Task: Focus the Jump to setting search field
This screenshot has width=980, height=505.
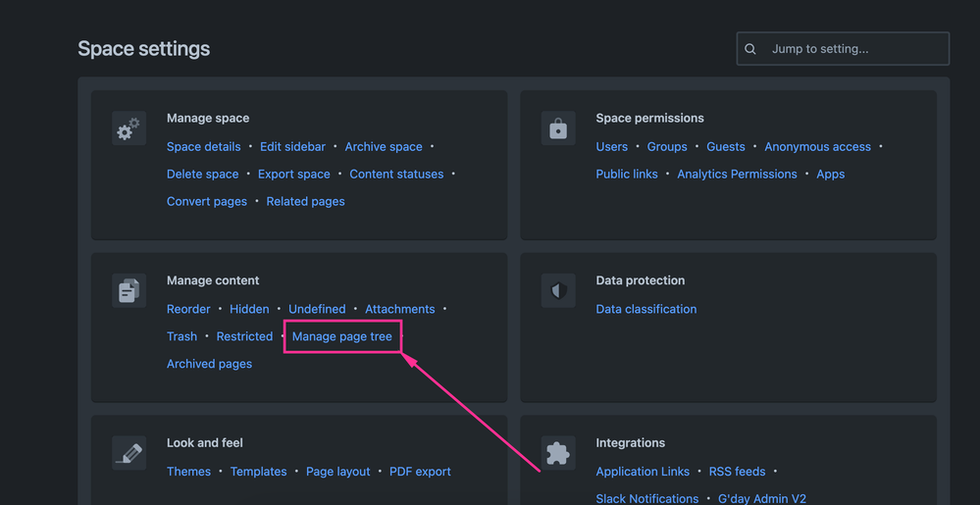Action: click(843, 49)
